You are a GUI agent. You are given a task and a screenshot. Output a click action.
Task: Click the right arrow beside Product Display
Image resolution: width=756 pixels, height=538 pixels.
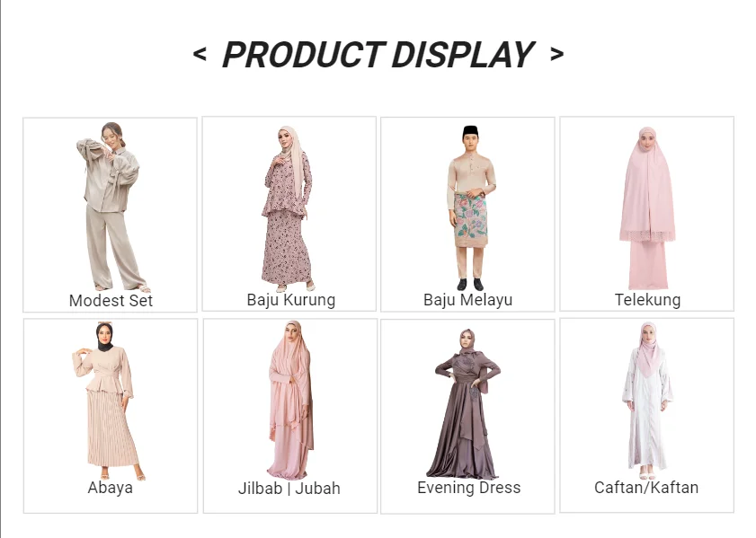[556, 54]
